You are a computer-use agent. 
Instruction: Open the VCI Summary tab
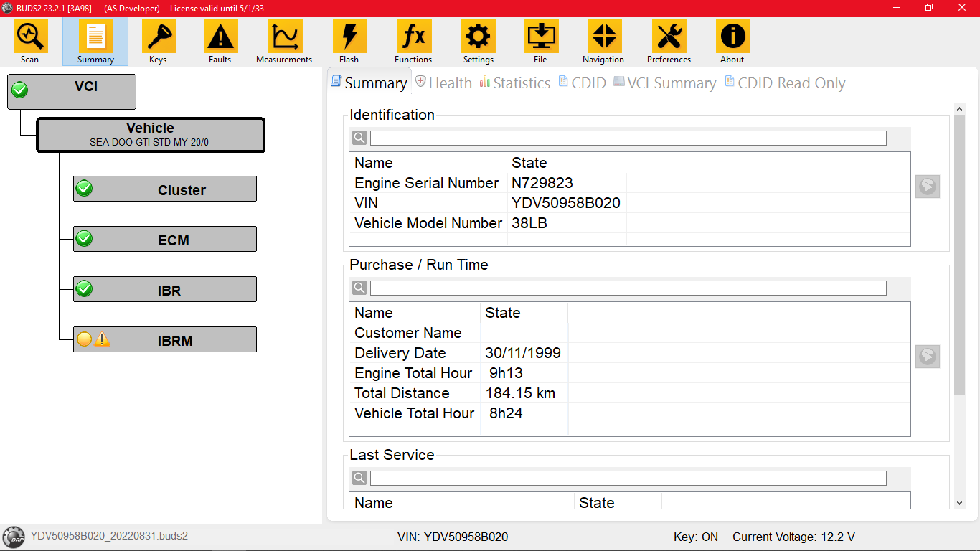tap(664, 83)
